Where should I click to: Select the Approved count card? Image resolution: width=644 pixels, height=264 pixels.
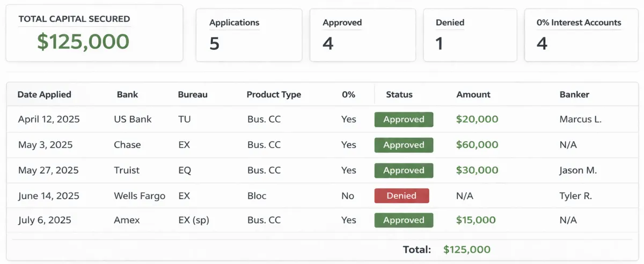[x=362, y=35]
